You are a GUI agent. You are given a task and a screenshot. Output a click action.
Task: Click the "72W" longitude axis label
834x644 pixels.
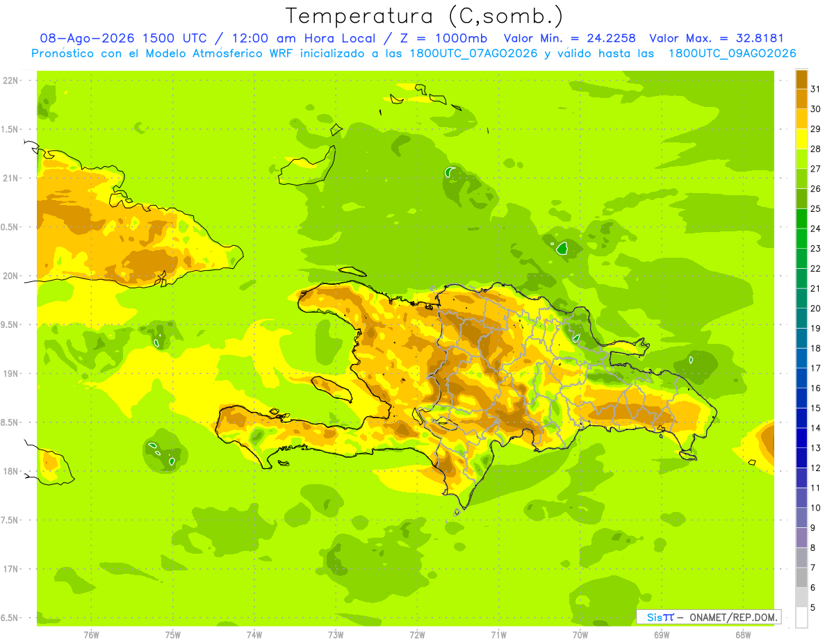pos(417,635)
